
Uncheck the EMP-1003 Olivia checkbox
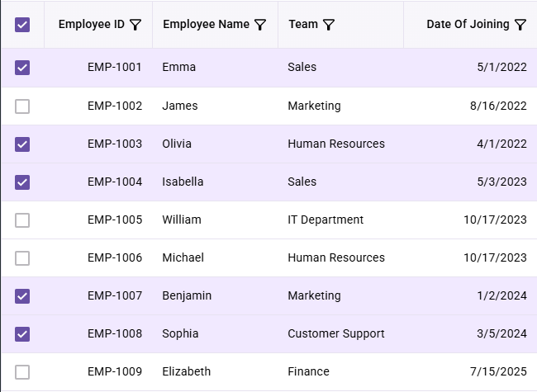[22, 144]
